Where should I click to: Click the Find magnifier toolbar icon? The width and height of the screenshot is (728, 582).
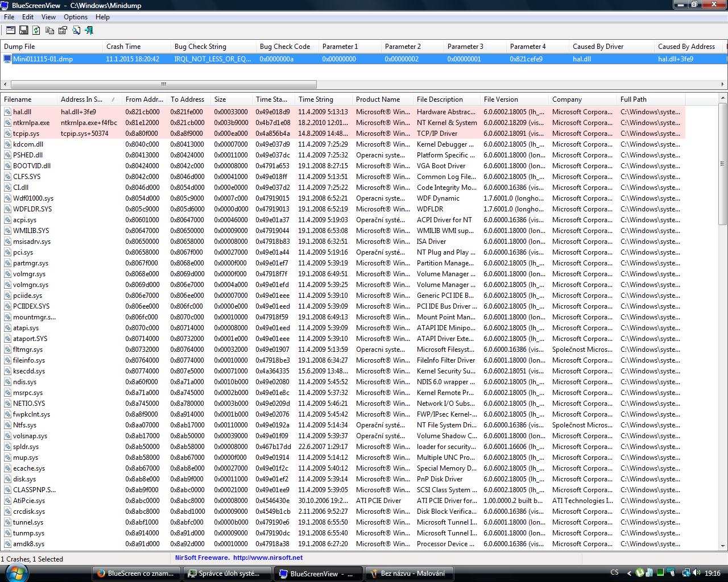click(76, 30)
